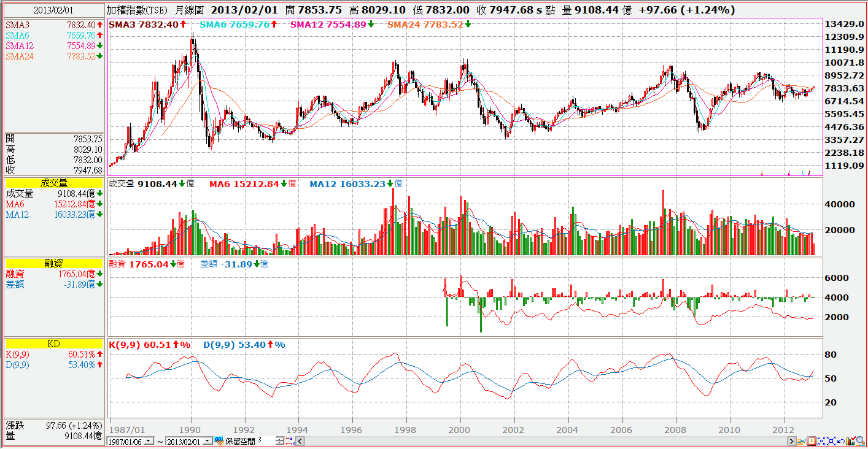The height and width of the screenshot is (449, 868).
Task: Click the 2000 year label on time axis
Action: coord(460,429)
